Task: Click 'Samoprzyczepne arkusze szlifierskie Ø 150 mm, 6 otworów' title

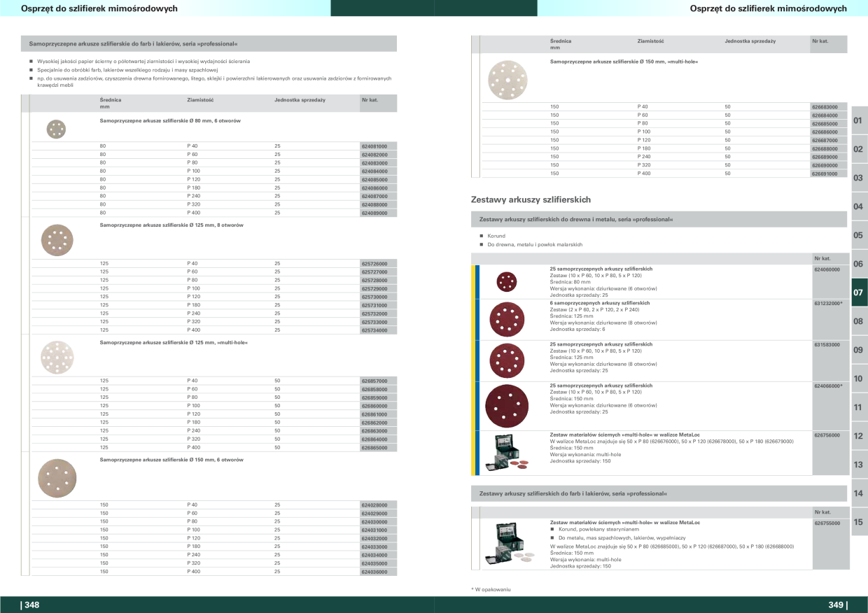Action: [172, 460]
